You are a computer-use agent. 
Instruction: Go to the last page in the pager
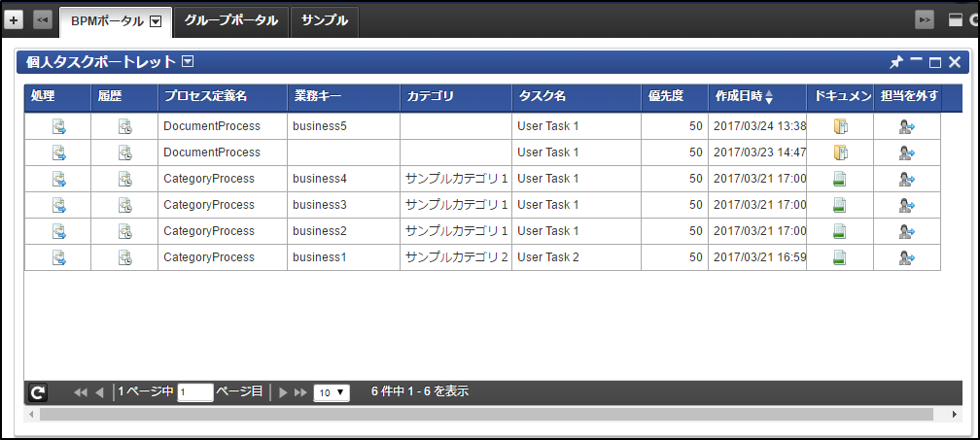coord(300,392)
